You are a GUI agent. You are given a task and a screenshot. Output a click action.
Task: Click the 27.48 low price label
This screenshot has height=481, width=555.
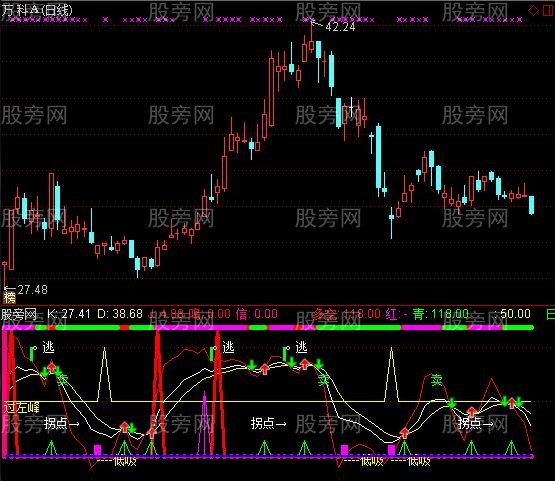pos(32,290)
